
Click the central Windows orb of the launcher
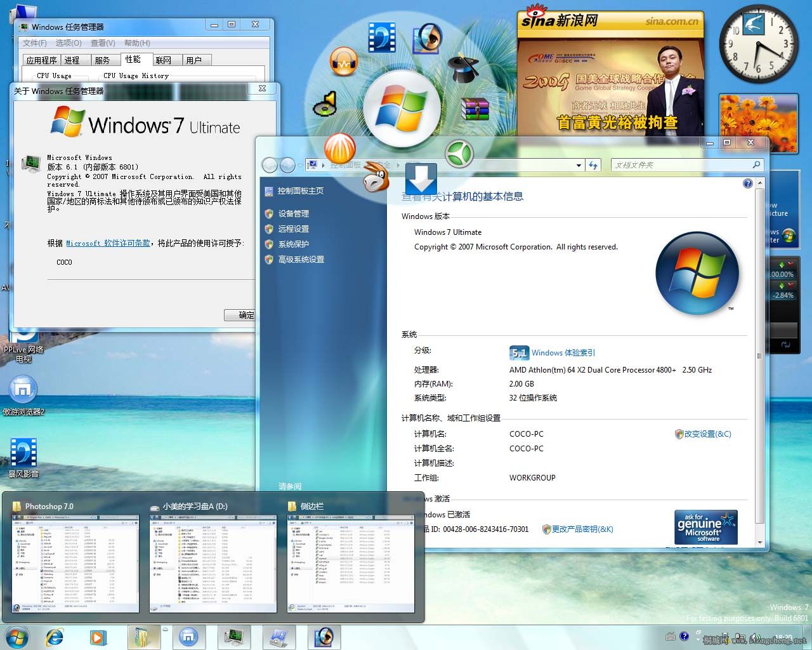[x=401, y=108]
